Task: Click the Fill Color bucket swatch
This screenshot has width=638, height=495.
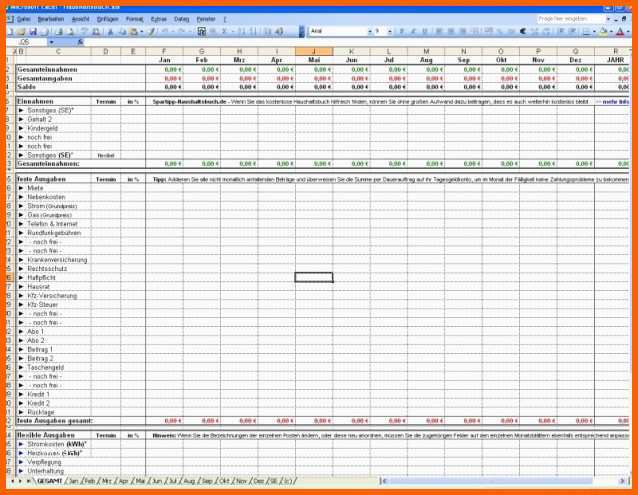Action: (x=603, y=31)
